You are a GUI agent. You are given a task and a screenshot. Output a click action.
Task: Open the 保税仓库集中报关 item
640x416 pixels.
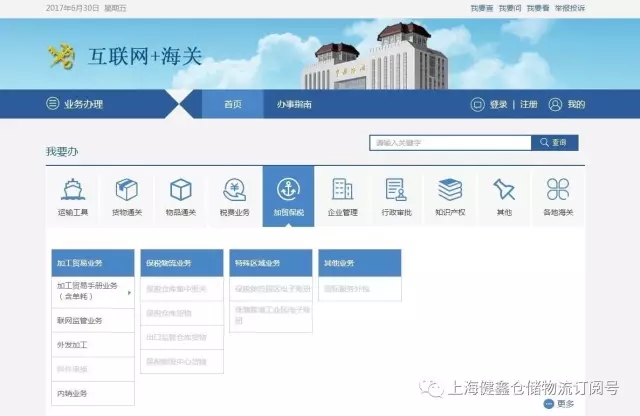pos(182,289)
